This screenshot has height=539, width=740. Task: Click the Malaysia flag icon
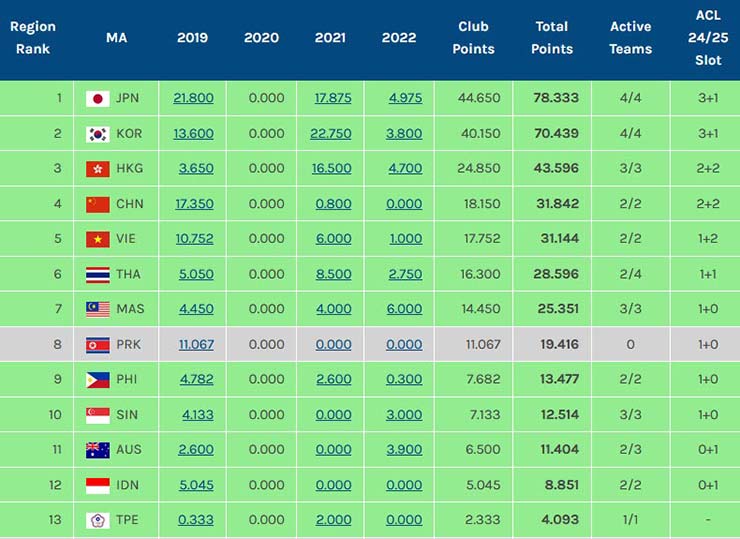click(97, 309)
